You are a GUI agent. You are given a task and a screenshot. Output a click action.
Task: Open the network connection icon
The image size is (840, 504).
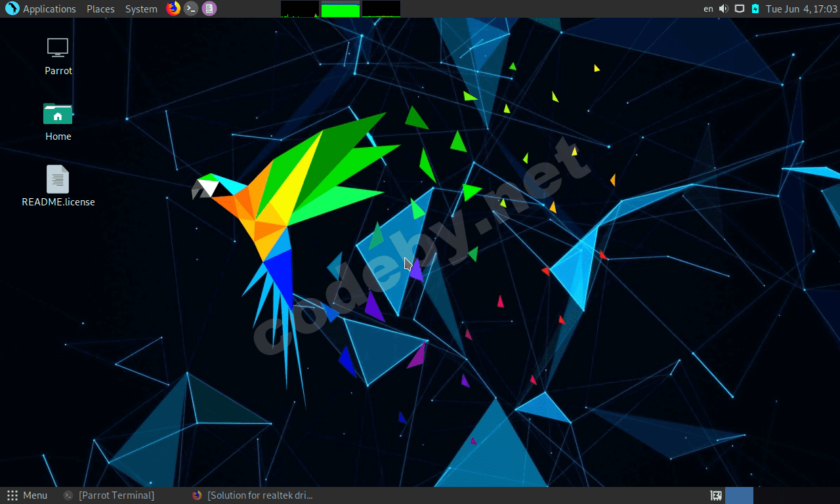pyautogui.click(x=740, y=9)
